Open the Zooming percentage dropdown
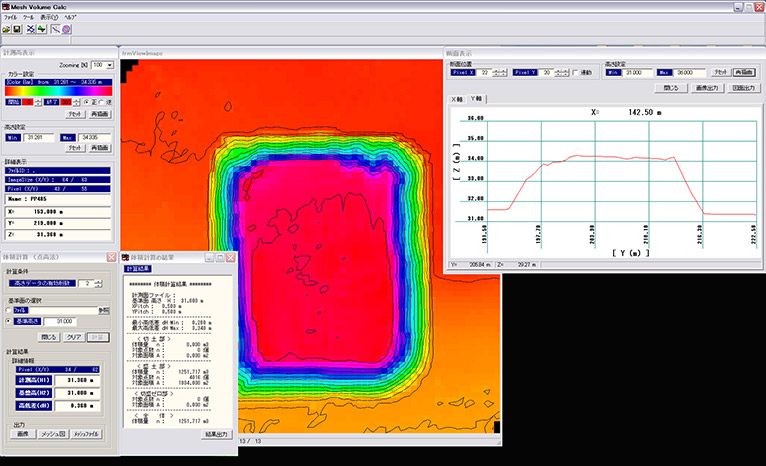 click(x=109, y=63)
